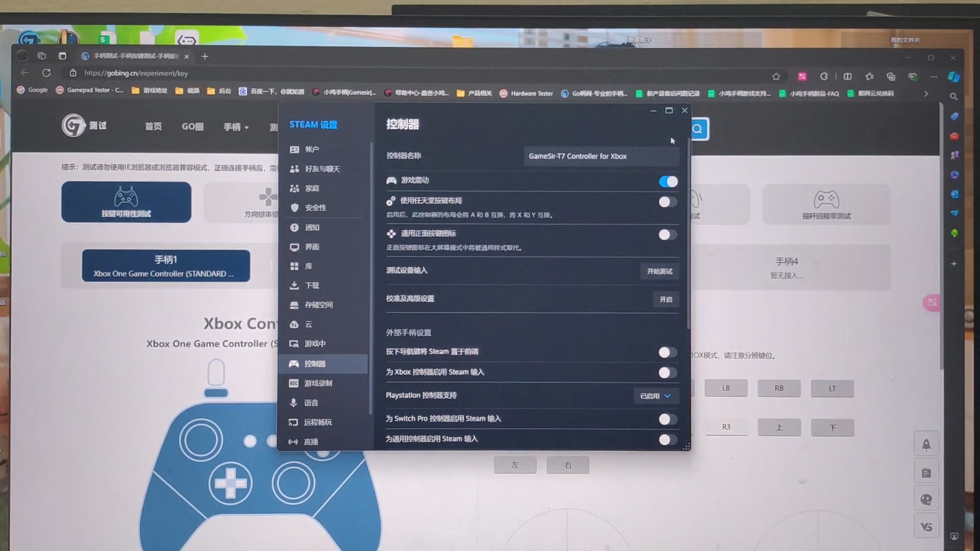The height and width of the screenshot is (551, 980).
Task: Open the 好友与聊天 settings icon
Action: (x=295, y=169)
